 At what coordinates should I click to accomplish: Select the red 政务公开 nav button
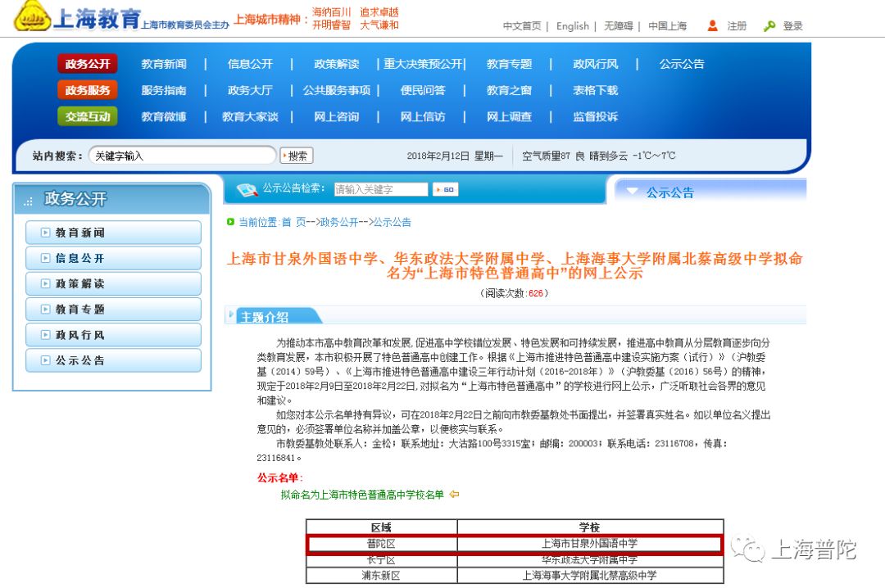tap(88, 64)
